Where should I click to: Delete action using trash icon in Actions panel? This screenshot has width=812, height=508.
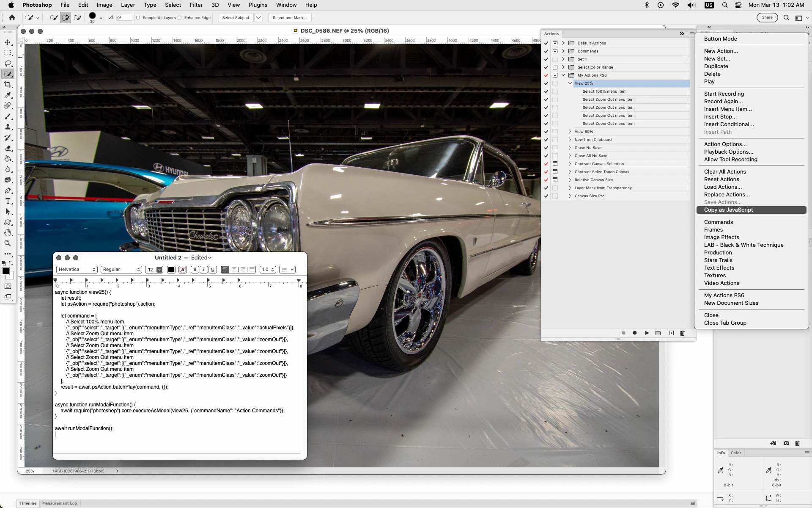coord(682,333)
